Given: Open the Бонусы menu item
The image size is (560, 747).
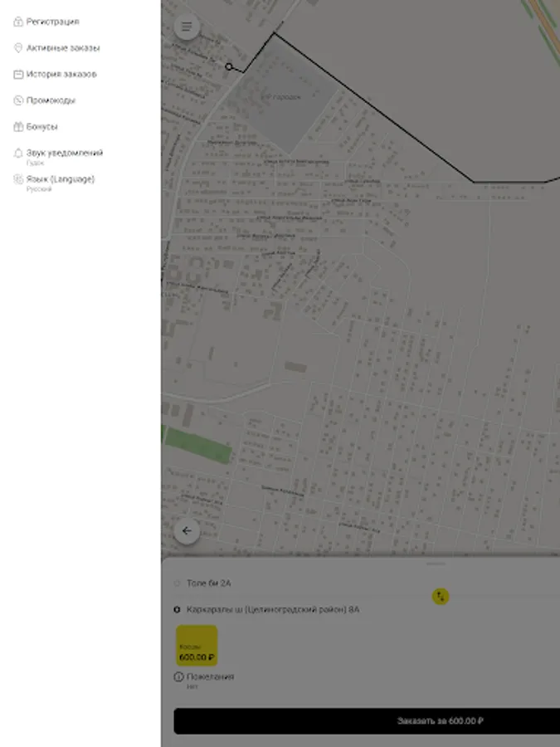Looking at the screenshot, I should pyautogui.click(x=80, y=126).
